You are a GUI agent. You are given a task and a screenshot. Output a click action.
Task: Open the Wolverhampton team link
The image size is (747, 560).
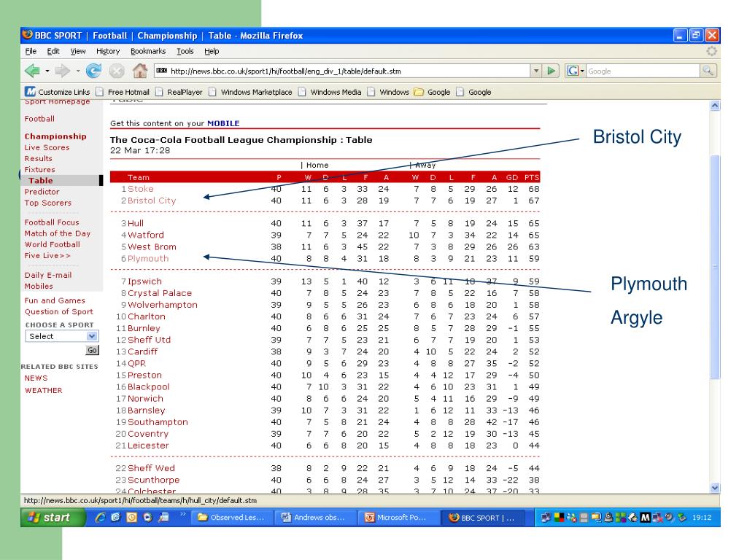click(x=163, y=305)
